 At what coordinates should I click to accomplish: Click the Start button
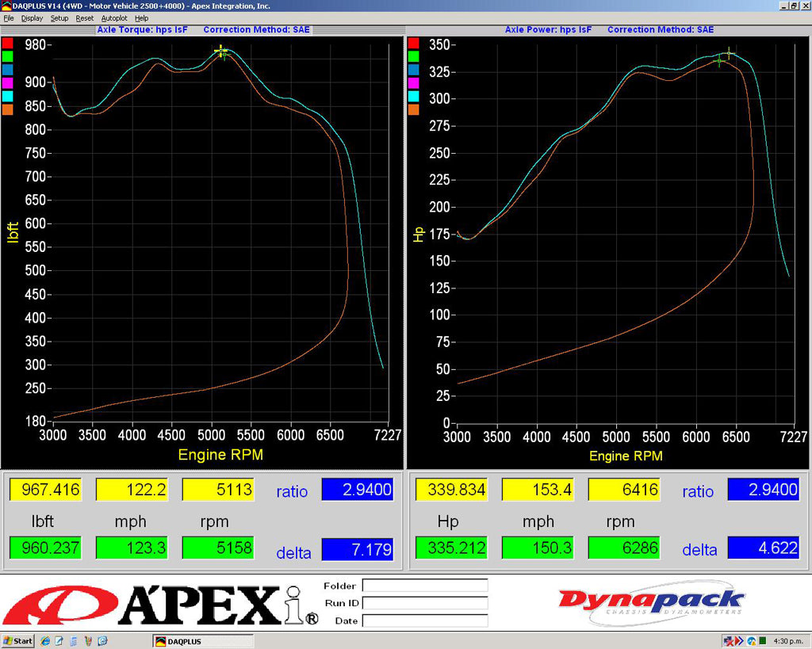(17, 640)
